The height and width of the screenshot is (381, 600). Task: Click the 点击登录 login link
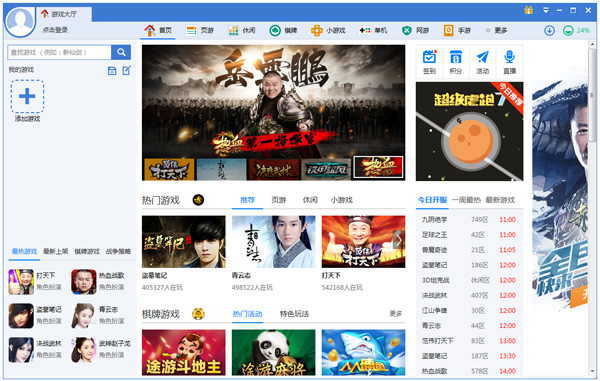[55, 30]
